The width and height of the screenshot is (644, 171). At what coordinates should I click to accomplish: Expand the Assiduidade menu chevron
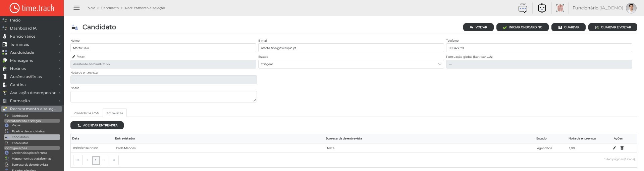[60, 52]
